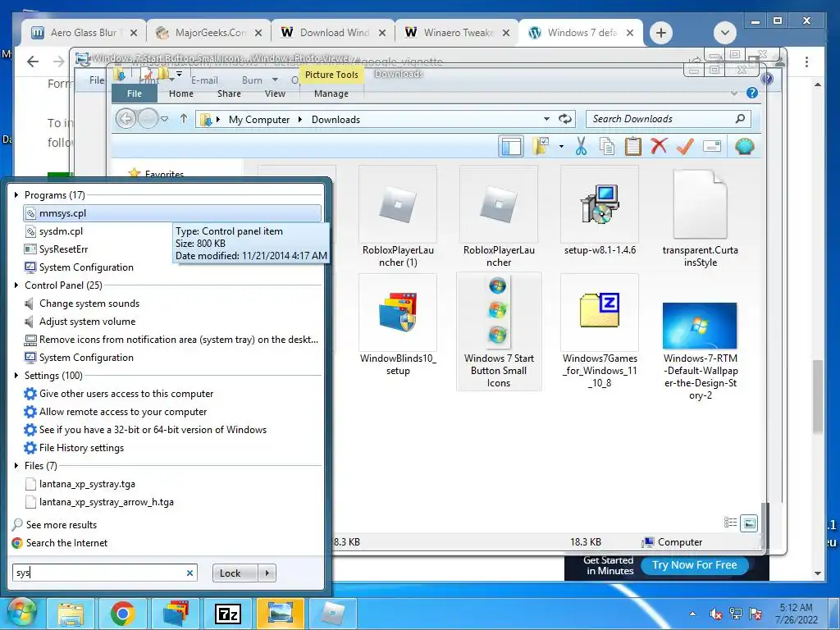Switch to details view icon in status bar

pyautogui.click(x=730, y=523)
